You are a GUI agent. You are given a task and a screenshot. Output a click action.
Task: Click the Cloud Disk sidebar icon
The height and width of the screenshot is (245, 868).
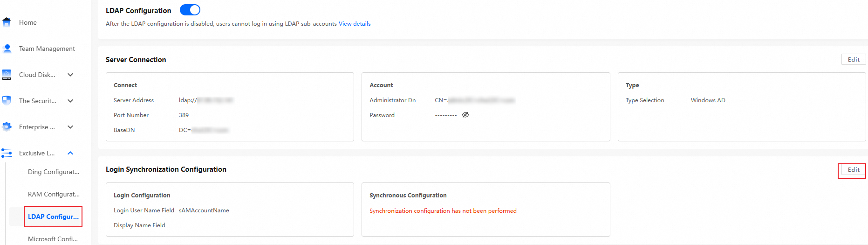(7, 75)
